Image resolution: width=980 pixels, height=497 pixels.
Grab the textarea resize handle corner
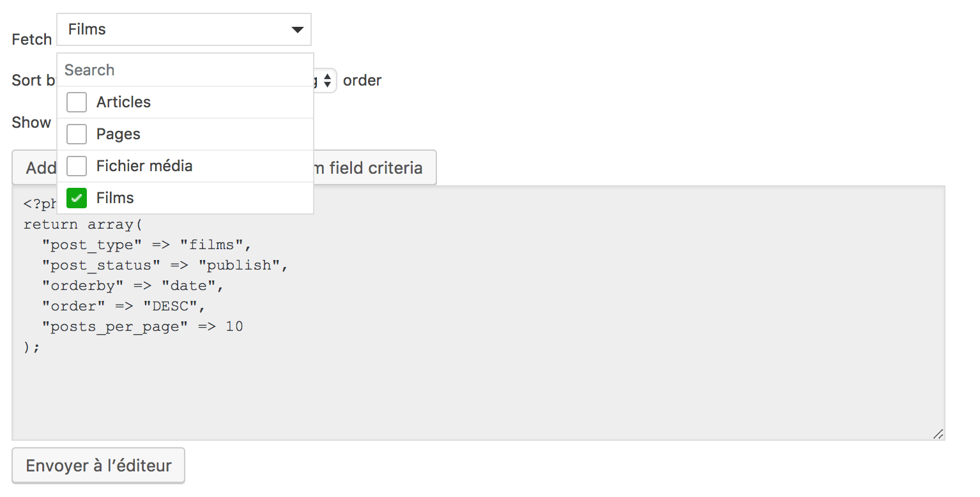coord(938,434)
